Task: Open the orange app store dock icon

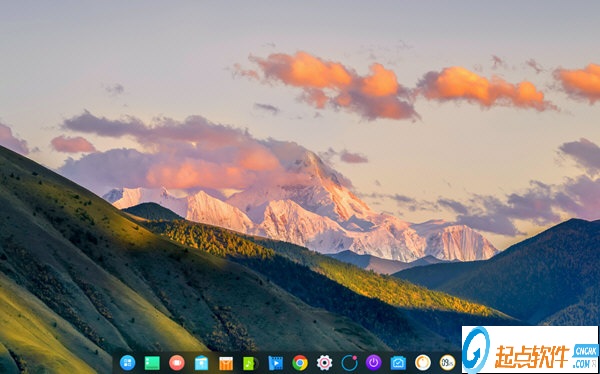Action: tap(226, 363)
